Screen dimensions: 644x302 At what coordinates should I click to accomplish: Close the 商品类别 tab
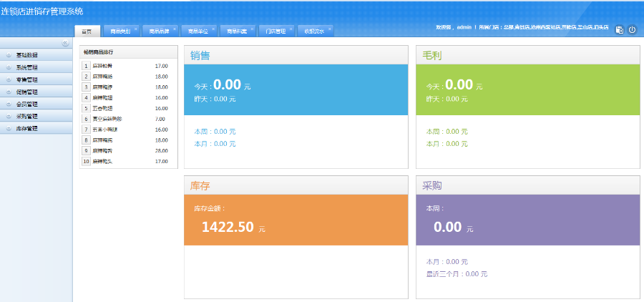click(135, 29)
